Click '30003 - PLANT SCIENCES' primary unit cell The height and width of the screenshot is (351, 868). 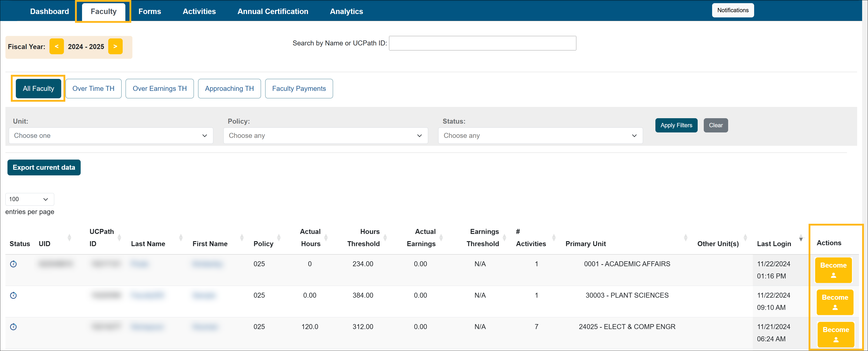click(x=627, y=295)
